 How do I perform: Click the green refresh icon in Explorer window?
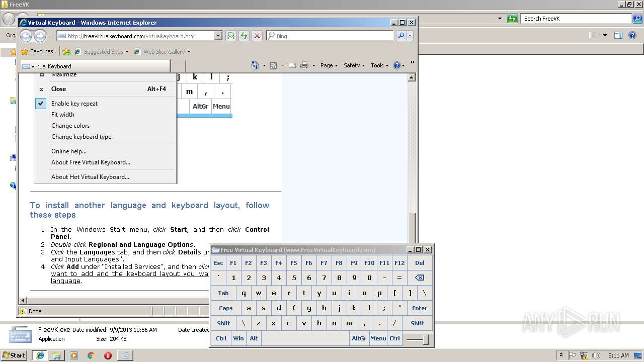512,19
